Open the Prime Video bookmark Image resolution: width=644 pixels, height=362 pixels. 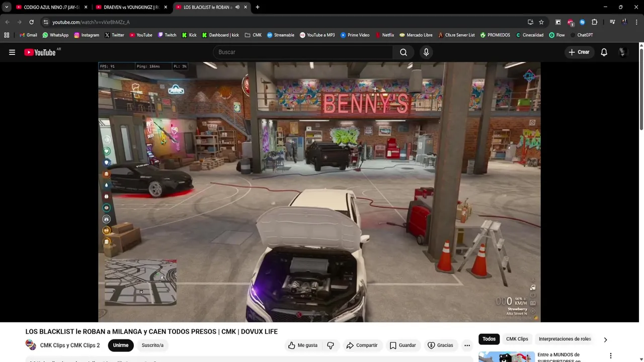(x=355, y=35)
